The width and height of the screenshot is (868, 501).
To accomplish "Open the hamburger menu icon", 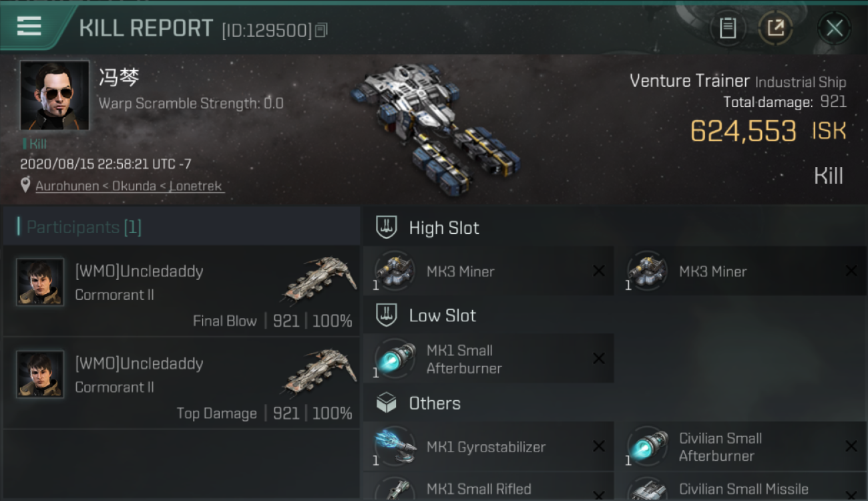I will point(29,27).
